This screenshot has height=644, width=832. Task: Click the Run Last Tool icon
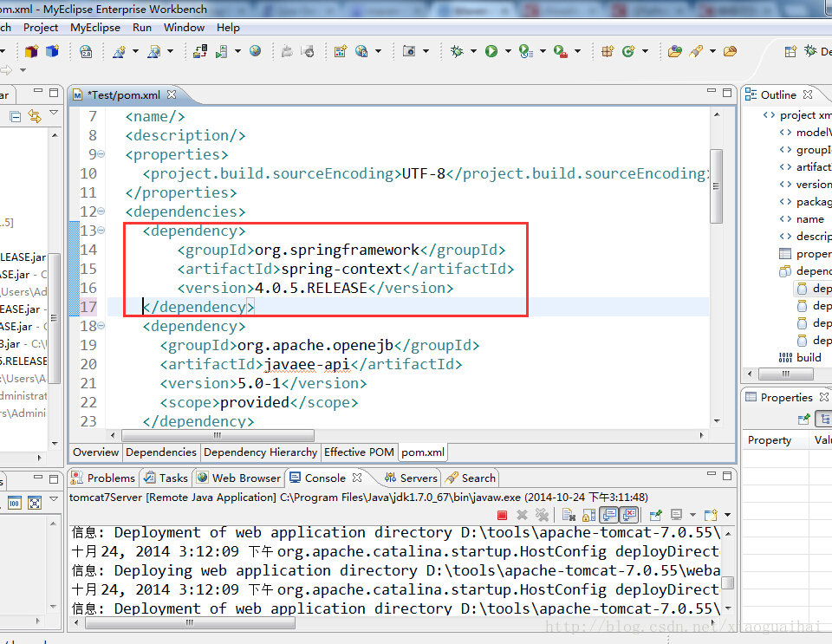tap(561, 51)
